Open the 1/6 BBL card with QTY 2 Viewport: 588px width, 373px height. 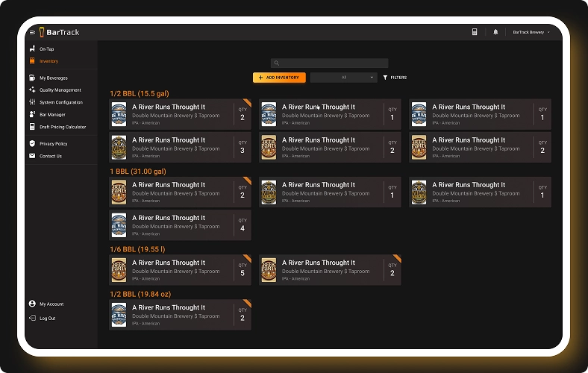(x=330, y=270)
